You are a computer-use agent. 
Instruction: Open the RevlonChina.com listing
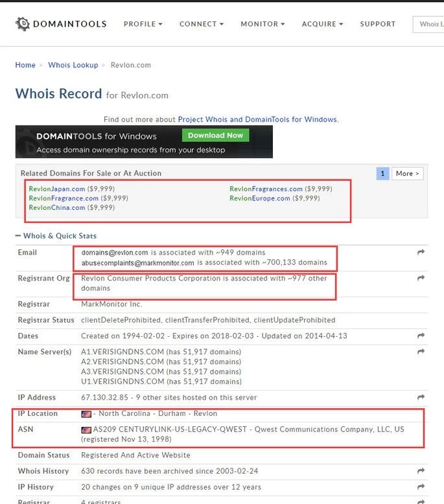coord(57,208)
